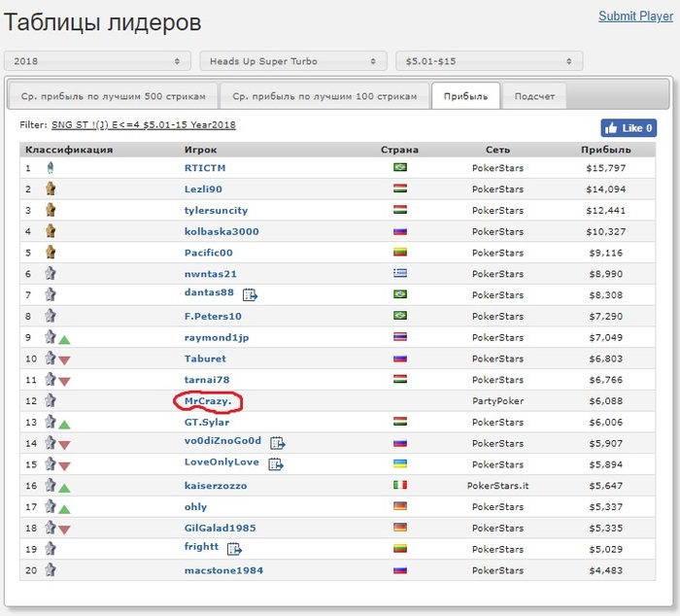Open player GilGalad1985 profile

[220, 528]
